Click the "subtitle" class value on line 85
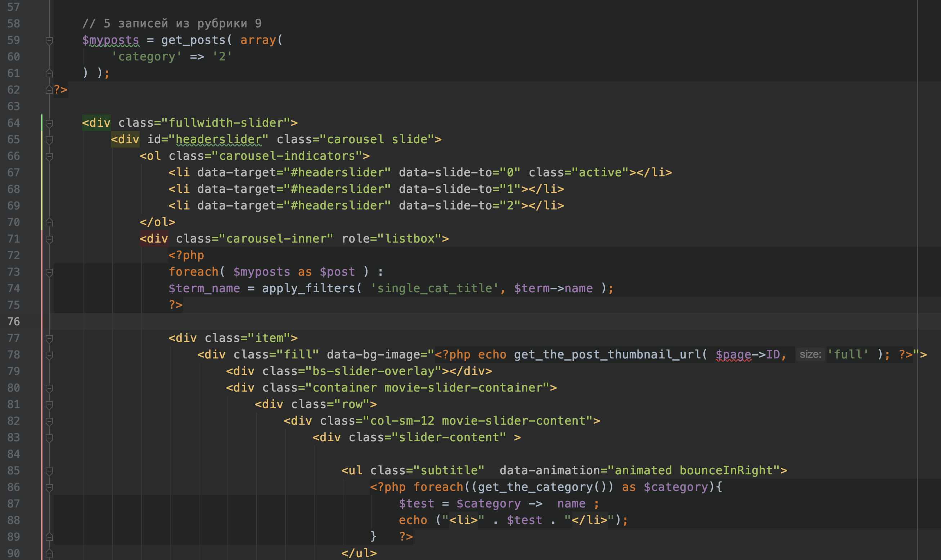 449,470
